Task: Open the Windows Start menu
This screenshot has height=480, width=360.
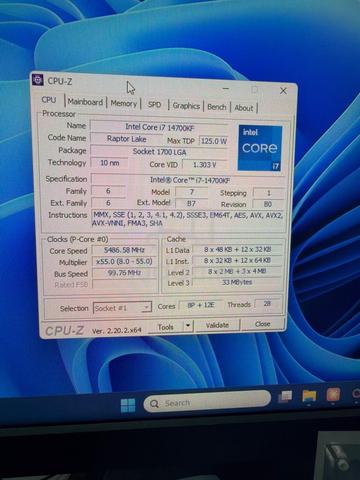Action: (128, 405)
